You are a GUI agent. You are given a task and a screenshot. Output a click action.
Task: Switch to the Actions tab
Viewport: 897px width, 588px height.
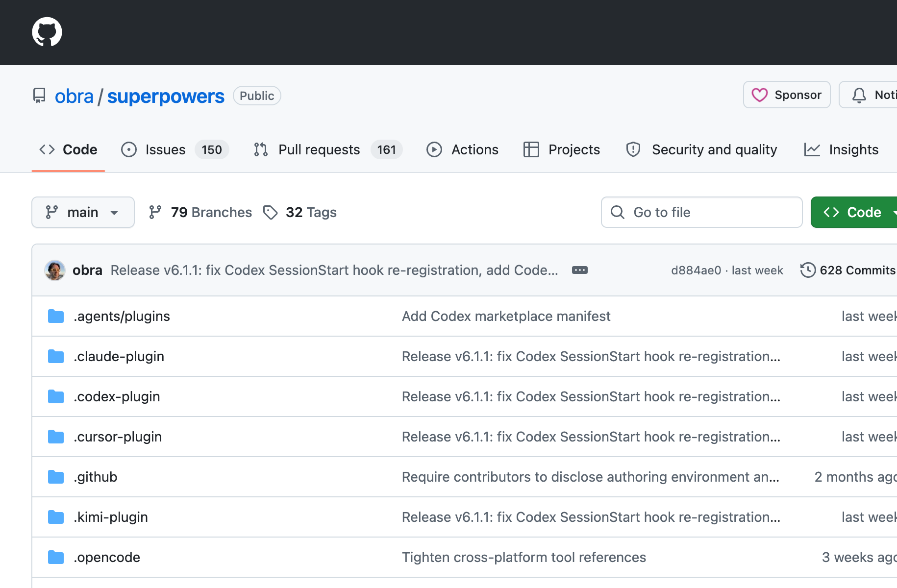coord(462,149)
